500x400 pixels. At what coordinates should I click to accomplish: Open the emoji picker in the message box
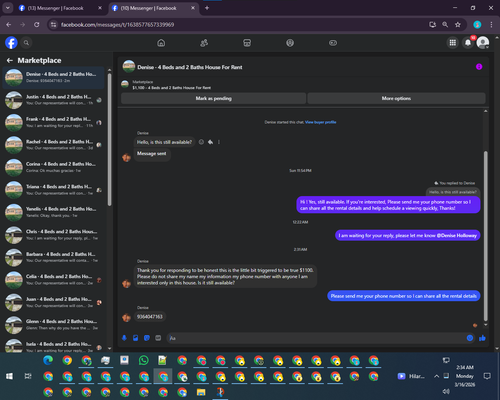coord(470,338)
